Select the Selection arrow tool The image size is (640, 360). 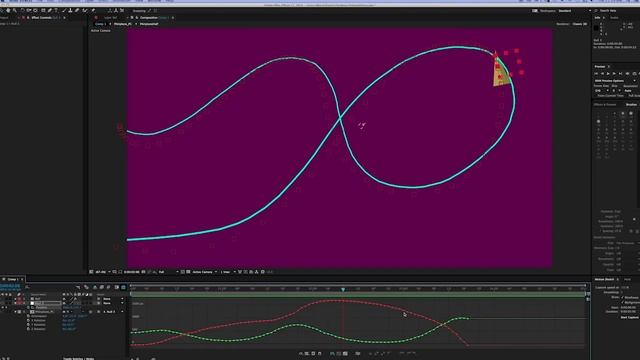[x=2, y=11]
